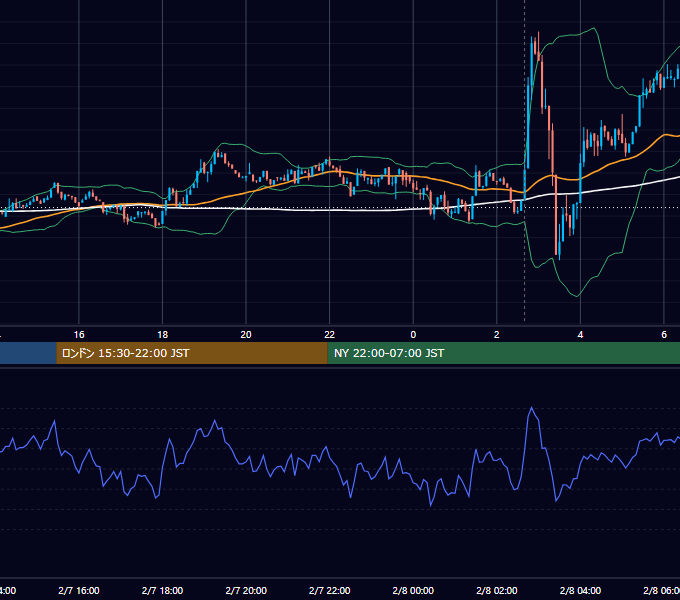The image size is (680, 600).
Task: Click the "4" label on upper time axis
Action: [x=580, y=335]
